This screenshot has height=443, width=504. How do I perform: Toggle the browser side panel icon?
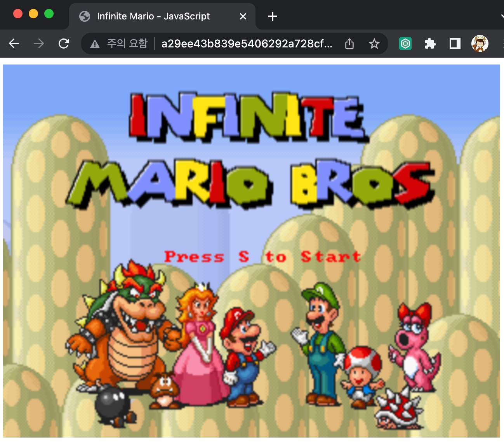455,44
